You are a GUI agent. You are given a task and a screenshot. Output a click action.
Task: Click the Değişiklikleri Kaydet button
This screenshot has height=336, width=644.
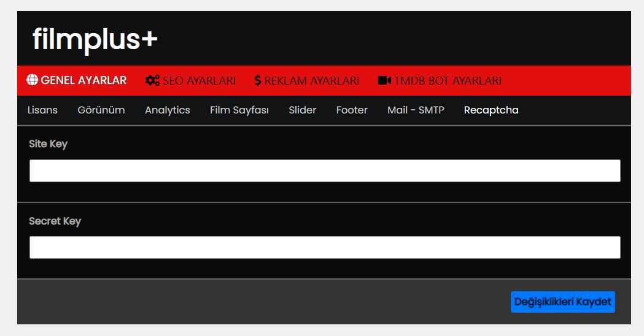pyautogui.click(x=563, y=302)
